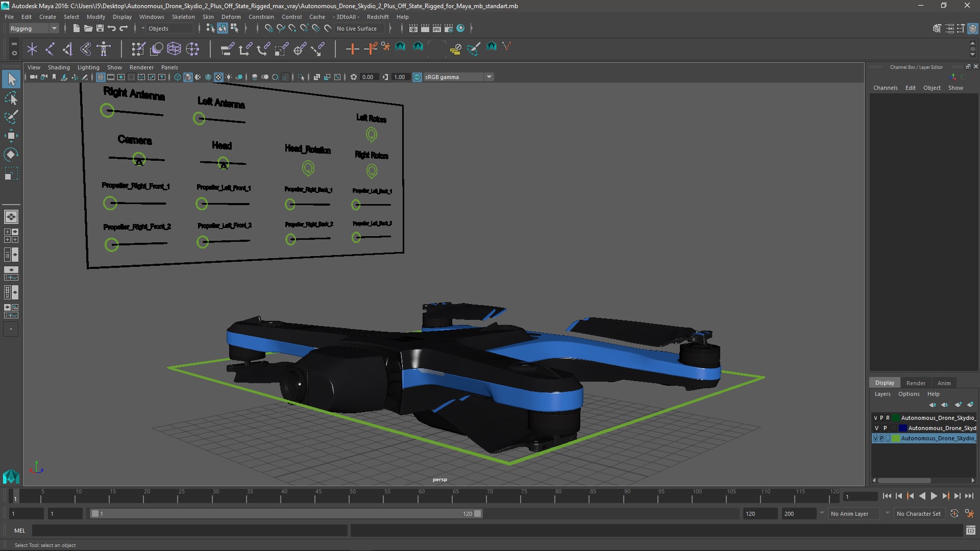Select the IK Handle shelf tool
Viewport: 980px width, 551px height.
pos(68,49)
